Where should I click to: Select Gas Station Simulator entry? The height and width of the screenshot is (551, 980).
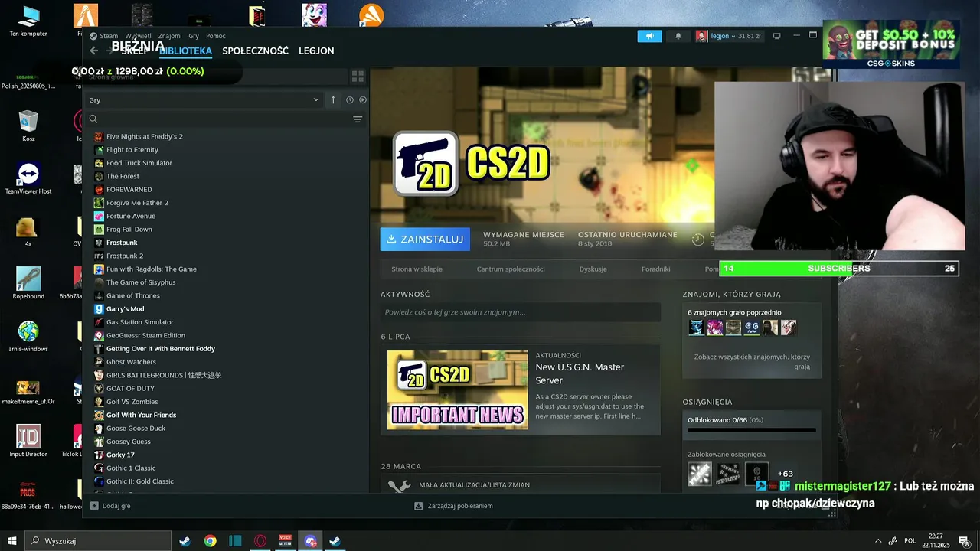point(140,322)
